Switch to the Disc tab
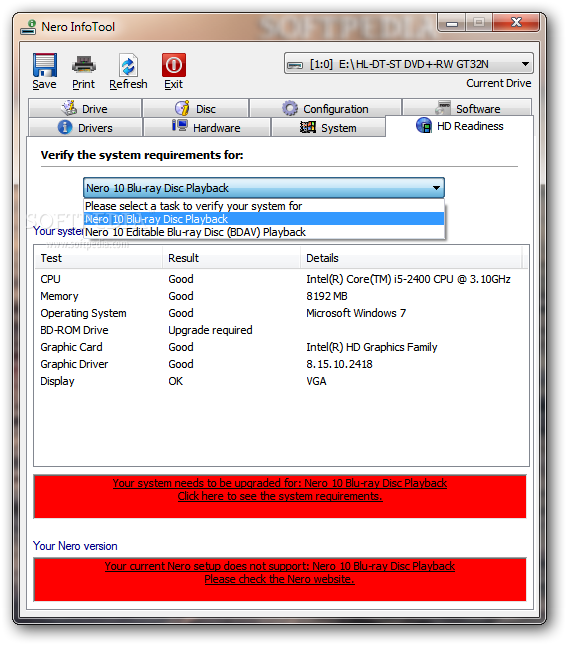Image resolution: width=567 pixels, height=645 pixels. click(x=195, y=109)
